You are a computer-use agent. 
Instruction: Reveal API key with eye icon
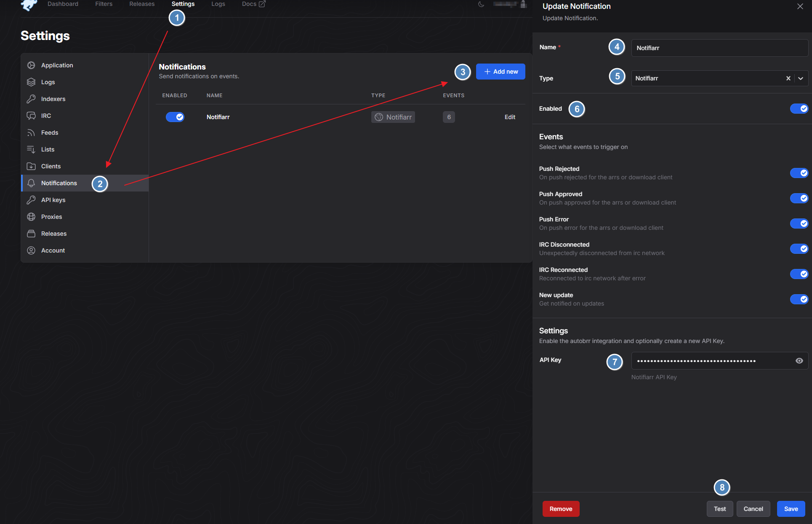coord(799,361)
